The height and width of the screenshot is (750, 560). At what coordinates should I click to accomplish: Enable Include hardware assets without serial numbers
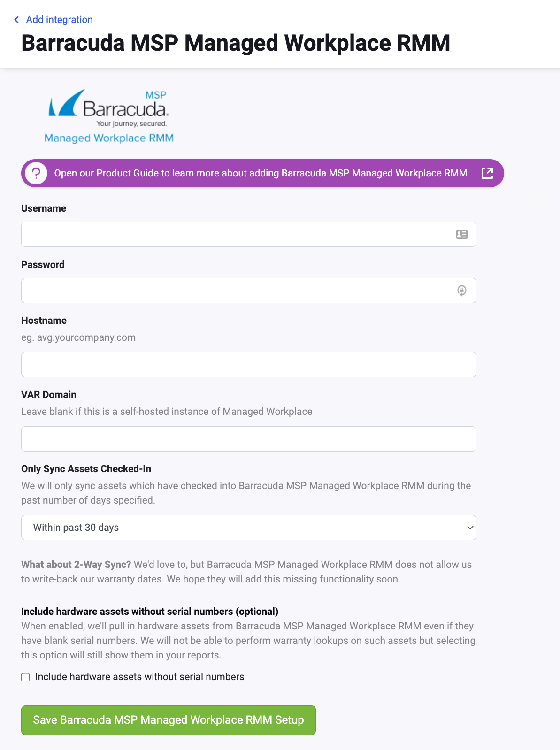pos(25,677)
